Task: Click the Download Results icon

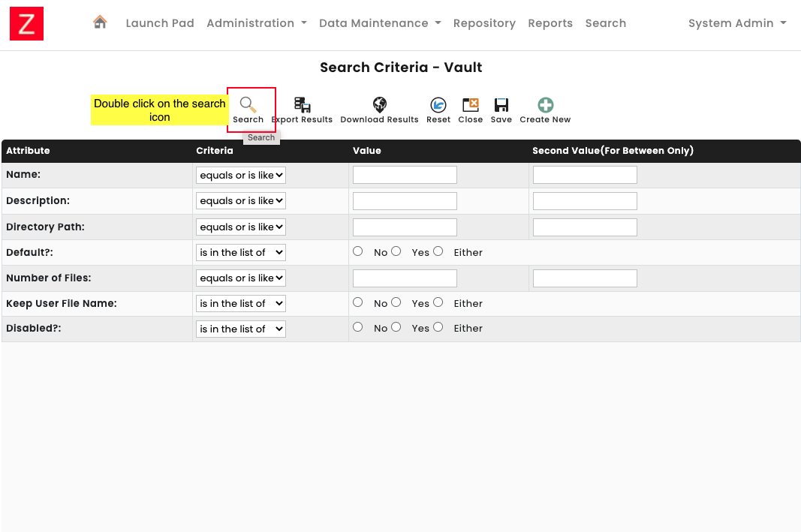Action: 380,104
